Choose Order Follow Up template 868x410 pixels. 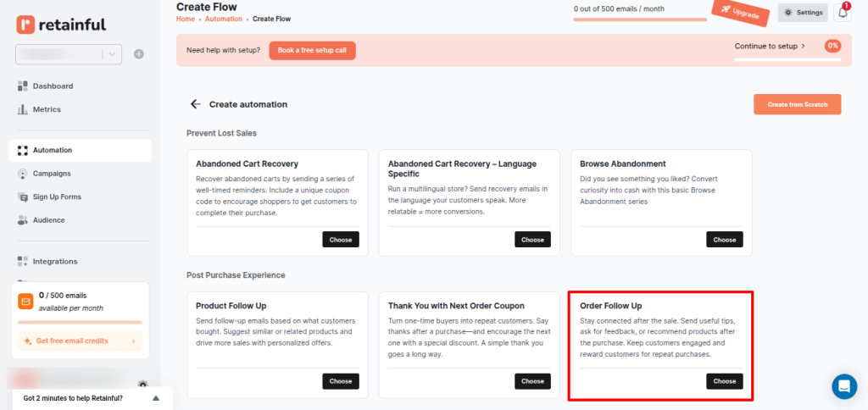point(724,381)
